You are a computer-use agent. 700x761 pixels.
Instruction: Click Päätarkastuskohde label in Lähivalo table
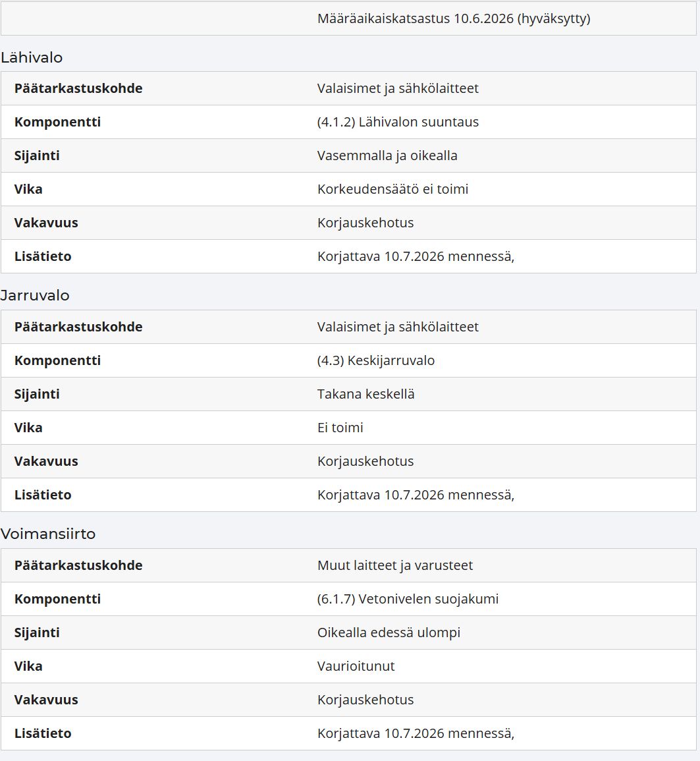tap(78, 88)
